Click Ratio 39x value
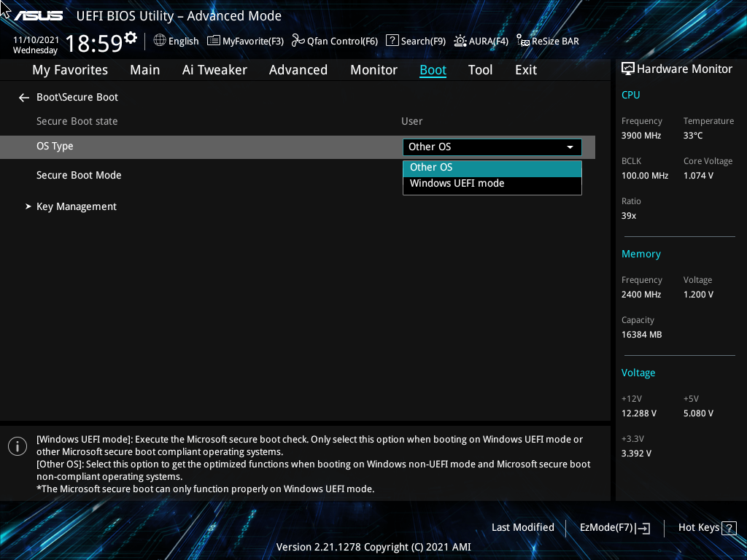Screen dimensions: 747x560 click(628, 216)
